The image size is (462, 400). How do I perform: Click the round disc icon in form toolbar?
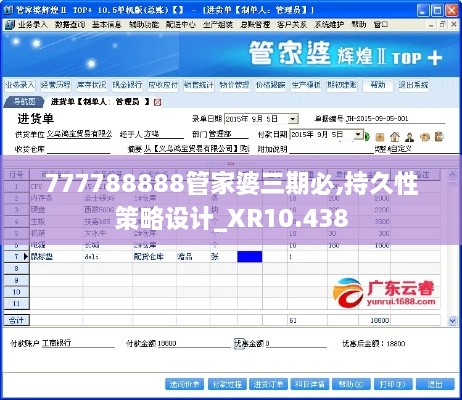tap(425, 137)
